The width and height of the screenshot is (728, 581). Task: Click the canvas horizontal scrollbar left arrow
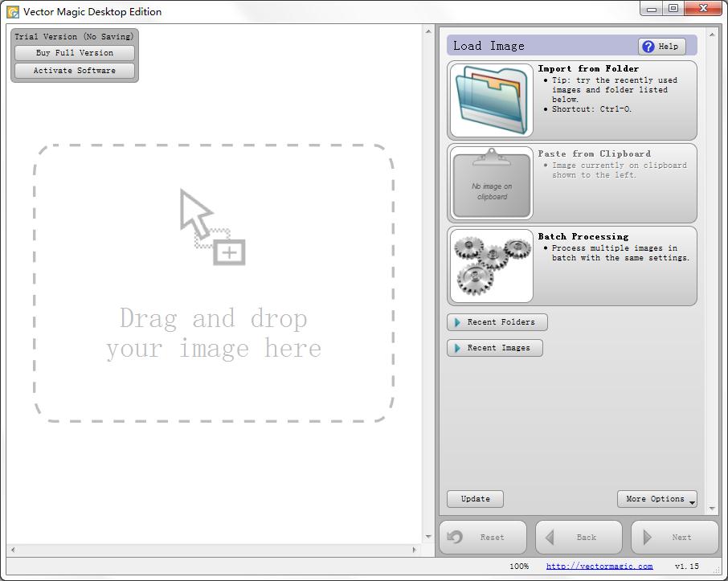13,550
